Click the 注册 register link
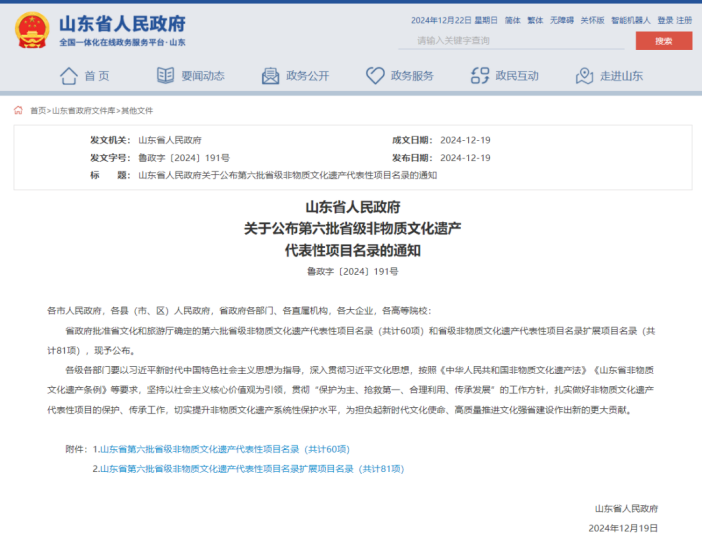Image resolution: width=702 pixels, height=535 pixels. [x=684, y=20]
